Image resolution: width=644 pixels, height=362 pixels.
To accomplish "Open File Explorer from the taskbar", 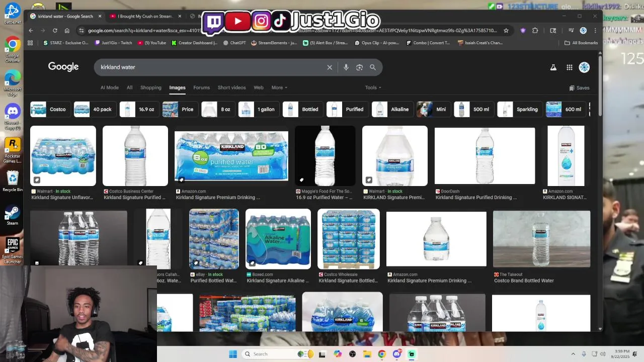I will click(367, 354).
